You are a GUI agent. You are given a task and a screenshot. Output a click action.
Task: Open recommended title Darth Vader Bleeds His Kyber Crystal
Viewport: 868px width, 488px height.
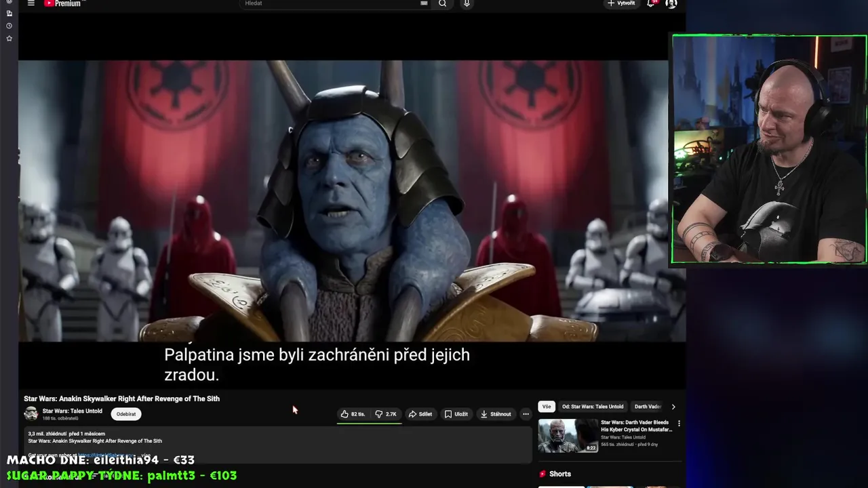pos(636,426)
